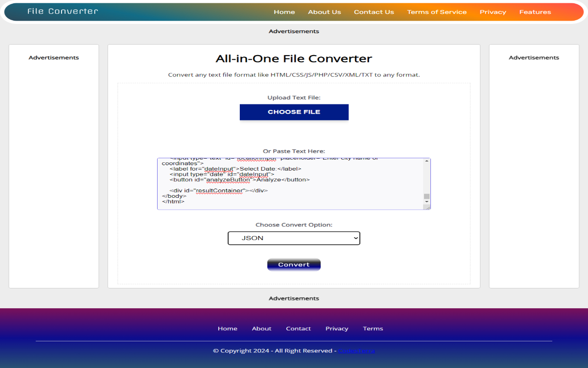Open the CodesTerra copyright link
The width and height of the screenshot is (588, 368).
coord(357,350)
